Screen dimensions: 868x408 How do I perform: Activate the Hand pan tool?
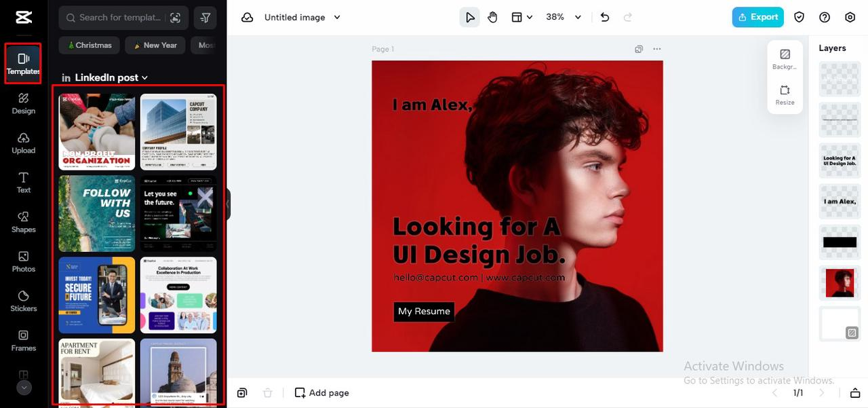click(x=493, y=17)
